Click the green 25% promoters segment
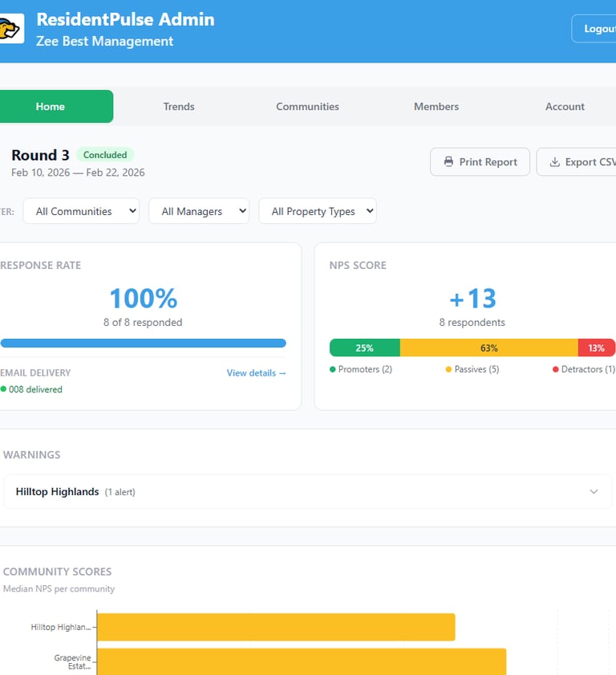Viewport: 616px width, 675px height. 365,348
